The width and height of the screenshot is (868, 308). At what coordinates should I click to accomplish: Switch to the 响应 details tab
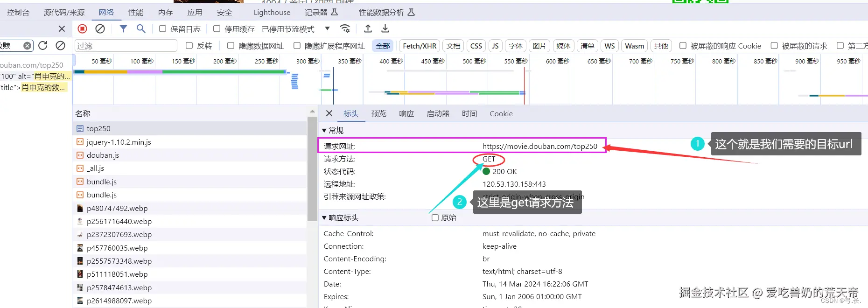tap(406, 113)
